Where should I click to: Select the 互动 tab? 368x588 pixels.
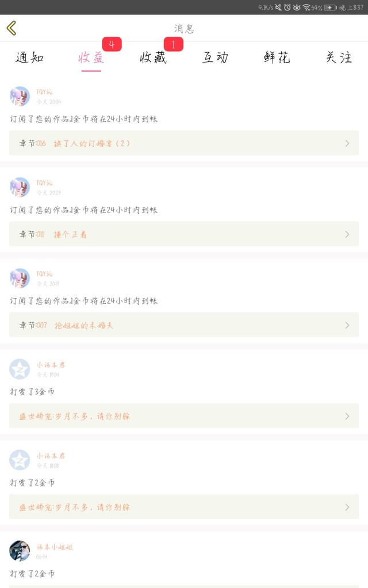(x=215, y=57)
